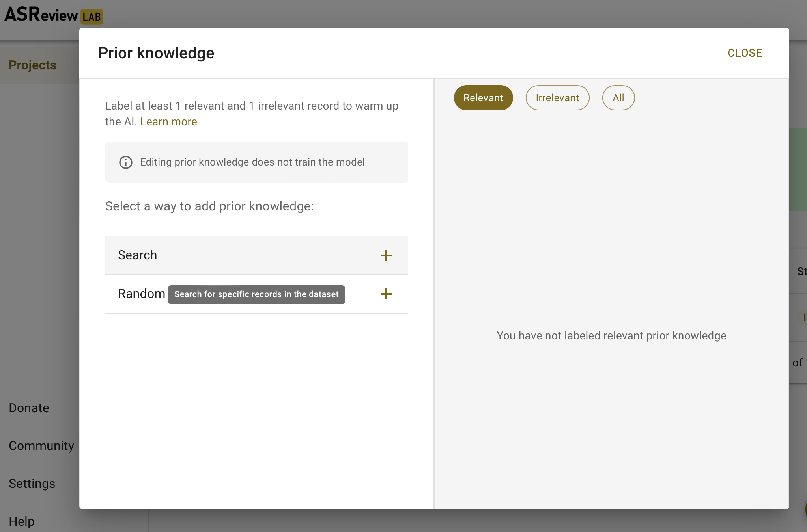
Task: Open Projects in the sidebar
Action: click(32, 65)
